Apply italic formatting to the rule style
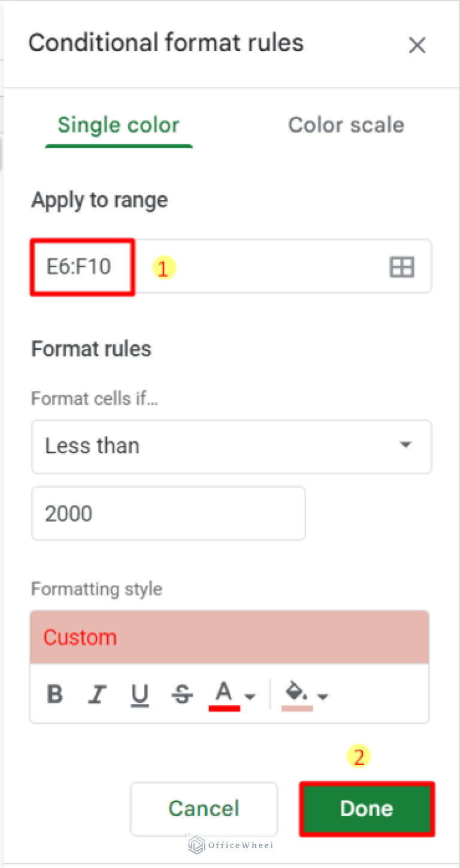Viewport: 460px width, 868px height. (97, 694)
